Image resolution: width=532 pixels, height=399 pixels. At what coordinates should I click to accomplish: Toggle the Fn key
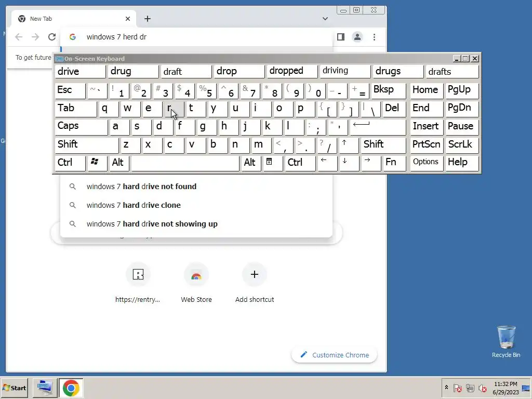[394, 163]
